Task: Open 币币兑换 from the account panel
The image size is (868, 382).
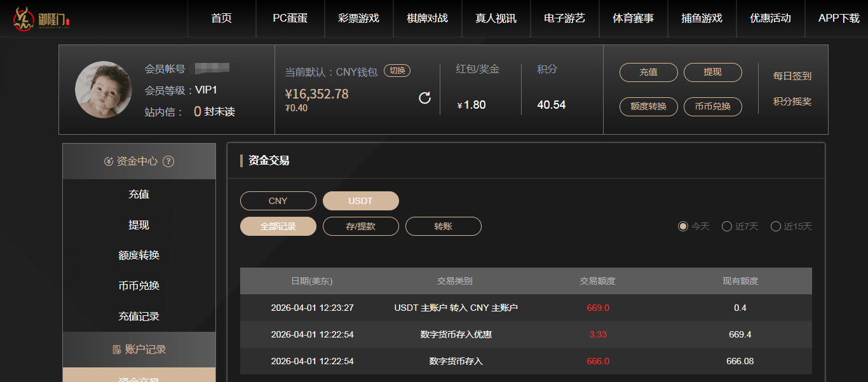Action: 712,107
